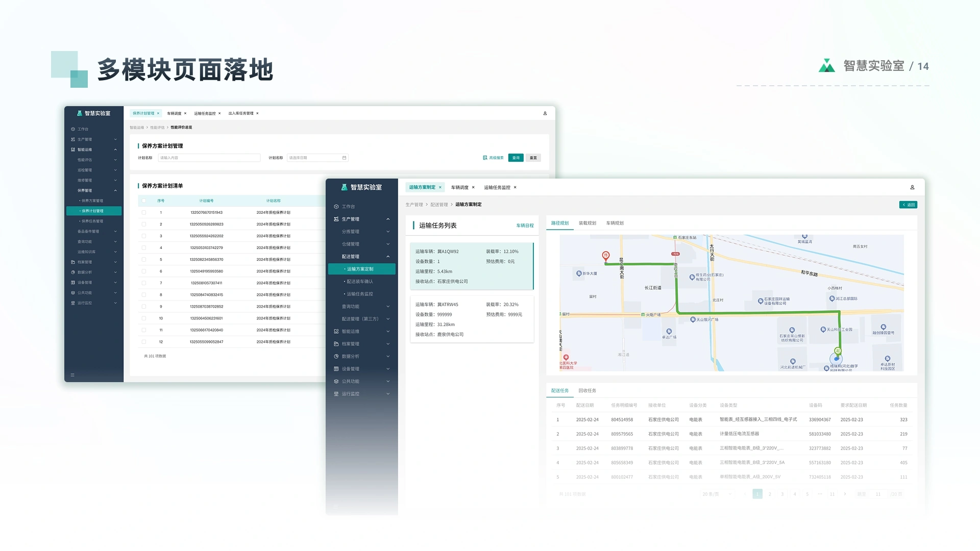
Task: Check the checkbox for row 8 plan
Action: coord(144,295)
